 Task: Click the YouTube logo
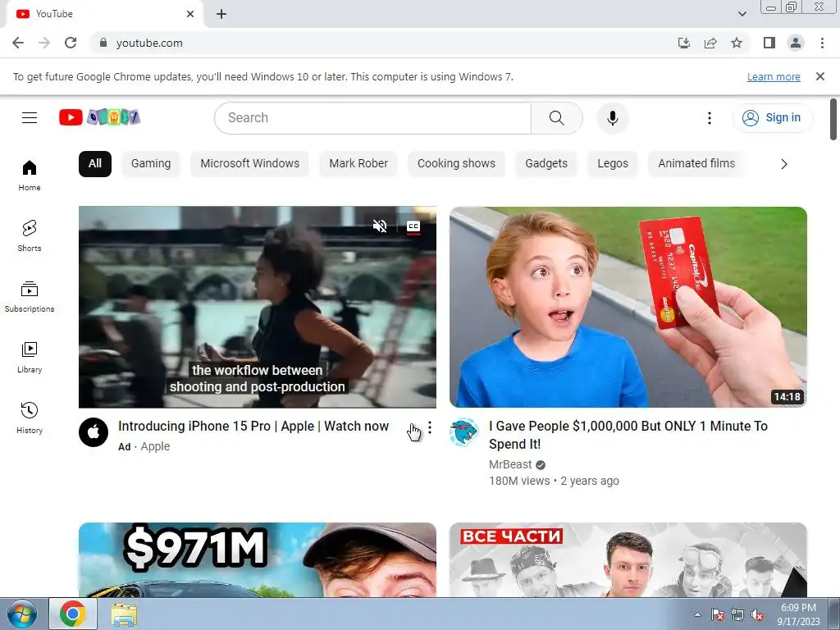[x=99, y=117]
